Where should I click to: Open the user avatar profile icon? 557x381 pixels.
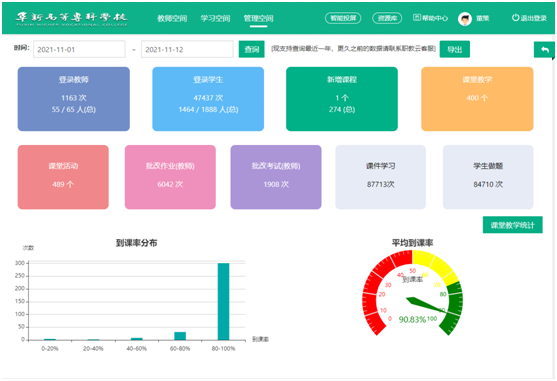465,18
